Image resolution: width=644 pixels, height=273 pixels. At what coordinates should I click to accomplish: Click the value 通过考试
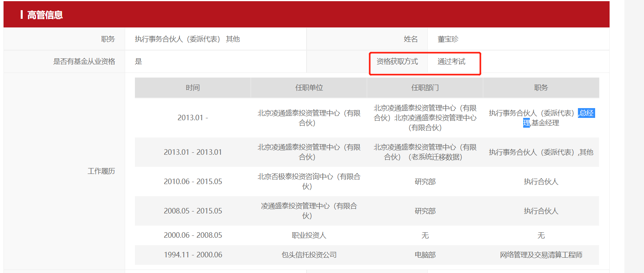click(x=451, y=61)
